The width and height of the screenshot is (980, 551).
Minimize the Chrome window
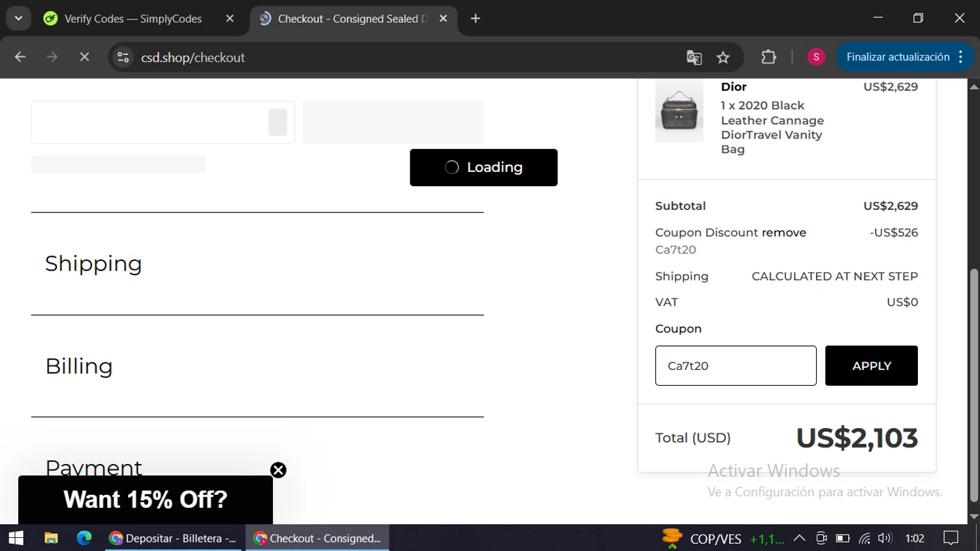coord(878,18)
